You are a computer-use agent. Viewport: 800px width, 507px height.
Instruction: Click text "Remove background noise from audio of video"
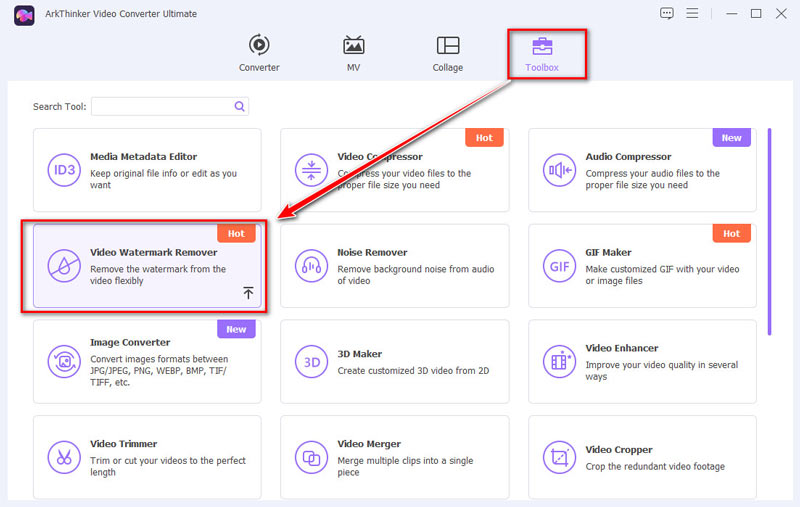point(415,275)
